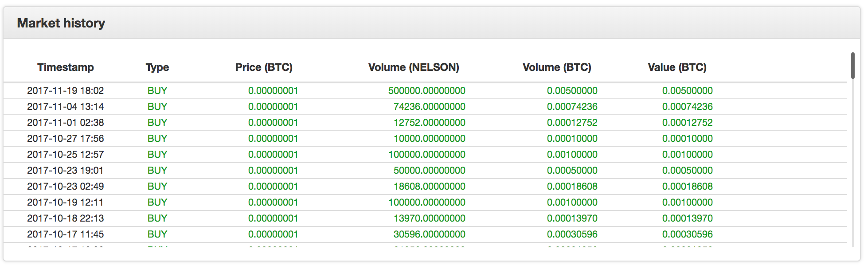Click the 74236.00000000 volume cell
868x273 pixels.
(429, 107)
